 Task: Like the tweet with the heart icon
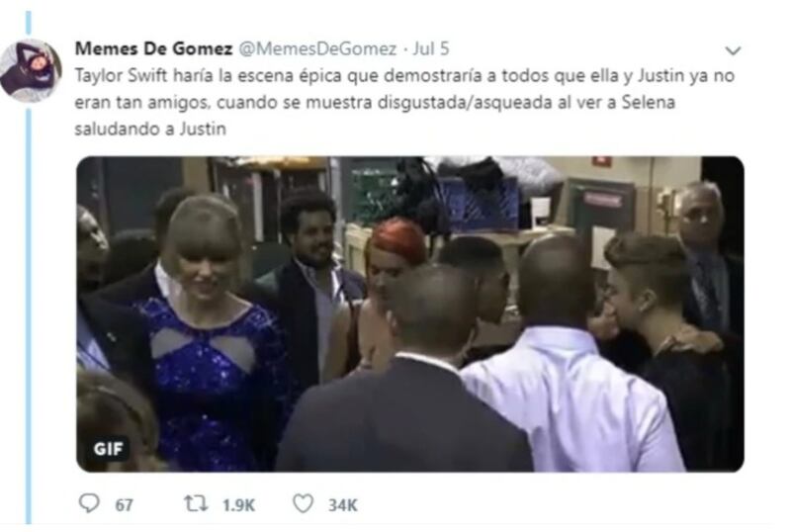303,503
